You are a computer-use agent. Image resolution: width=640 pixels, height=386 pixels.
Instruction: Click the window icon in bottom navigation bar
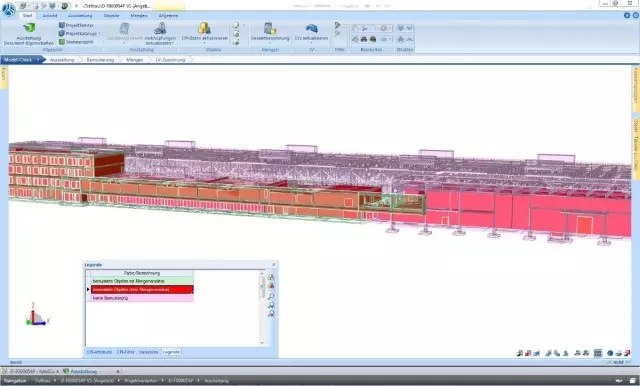click(x=632, y=380)
